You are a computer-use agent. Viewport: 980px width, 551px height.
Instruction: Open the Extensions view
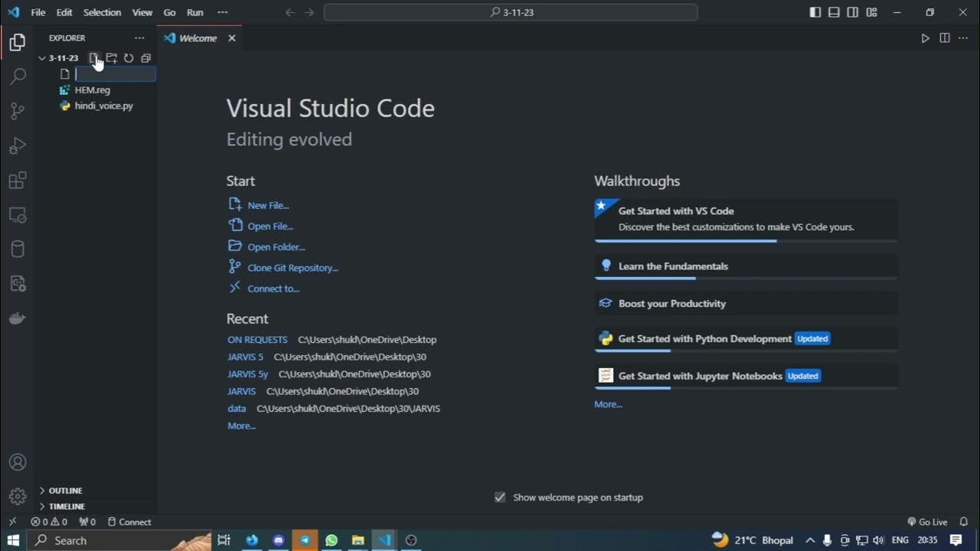pyautogui.click(x=17, y=181)
